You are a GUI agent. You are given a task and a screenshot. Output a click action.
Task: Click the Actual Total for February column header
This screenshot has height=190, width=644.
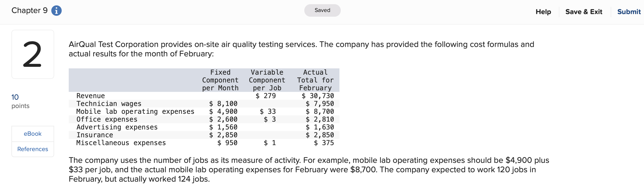pyautogui.click(x=315, y=80)
